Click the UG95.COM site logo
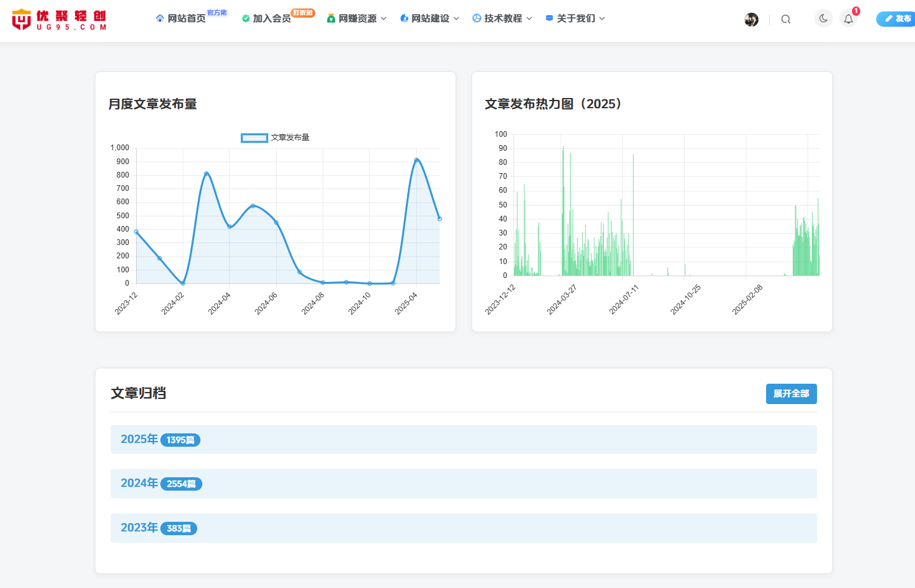The height and width of the screenshot is (588, 915). 59,19
